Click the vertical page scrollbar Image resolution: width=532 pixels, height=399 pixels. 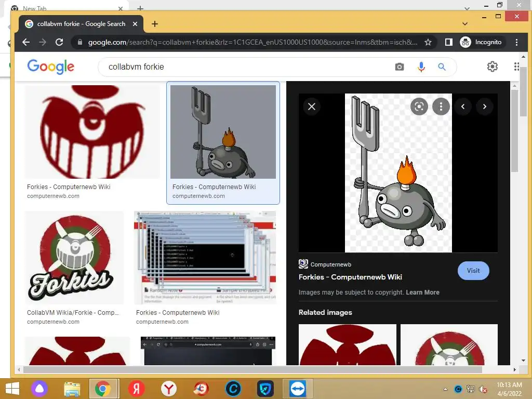(x=523, y=92)
